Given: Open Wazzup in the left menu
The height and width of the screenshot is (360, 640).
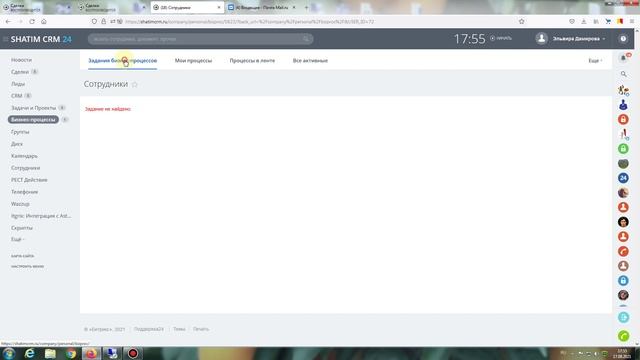Looking at the screenshot, I should click(20, 204).
